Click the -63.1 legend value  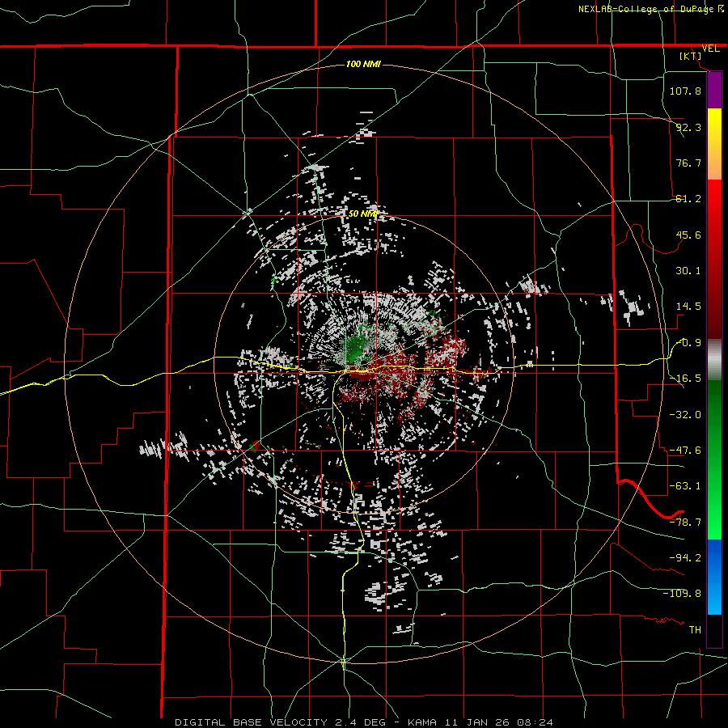tap(685, 486)
